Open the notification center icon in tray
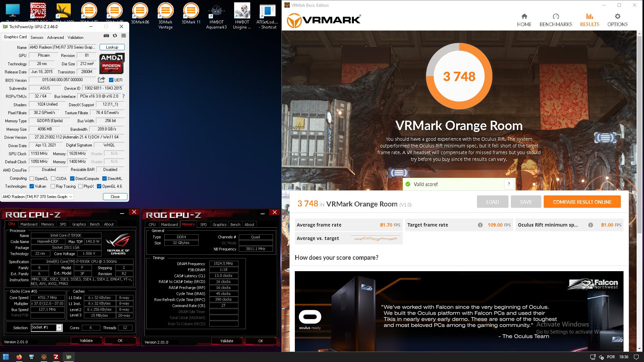The width and height of the screenshot is (644, 362). 636,357
